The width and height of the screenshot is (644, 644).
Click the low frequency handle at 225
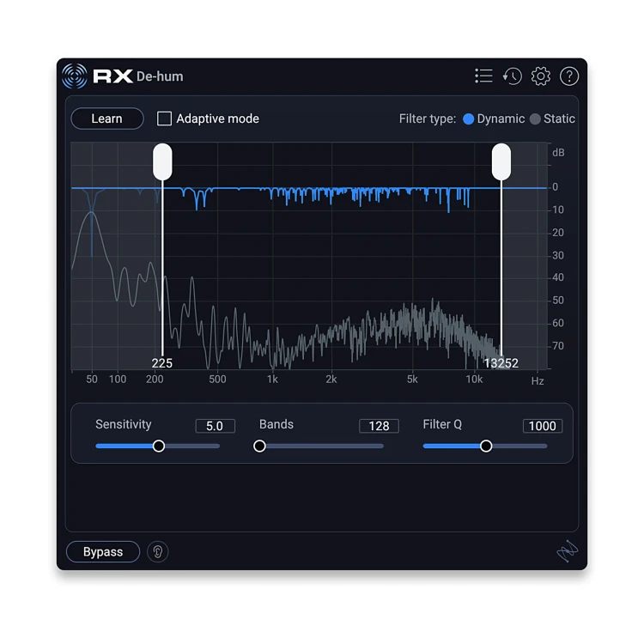[162, 161]
